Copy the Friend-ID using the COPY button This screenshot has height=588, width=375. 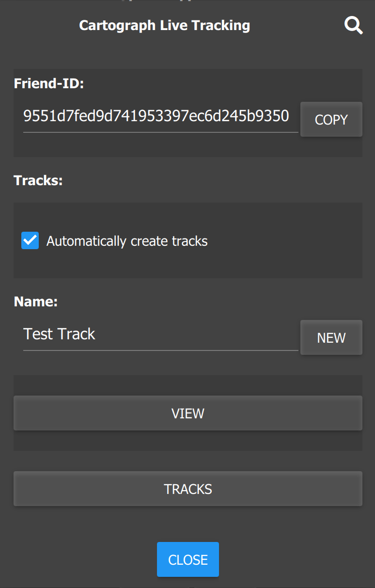pos(331,119)
